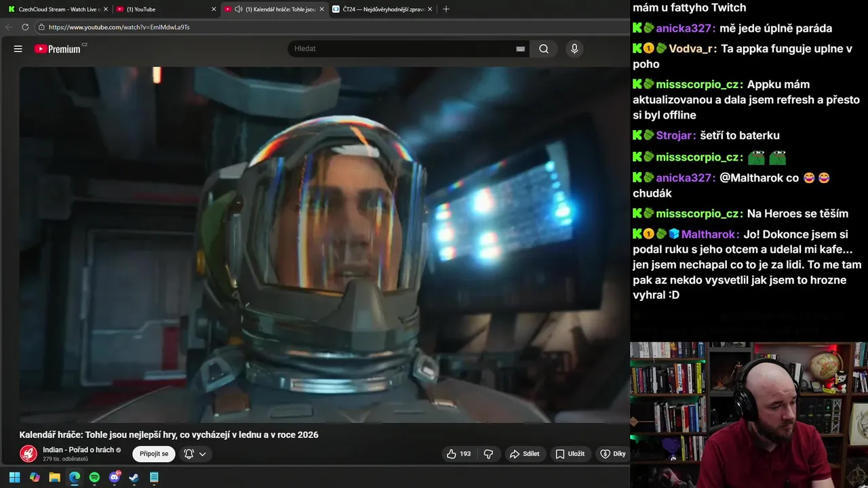Click the video player area
The width and height of the screenshot is (868, 488).
324,244
